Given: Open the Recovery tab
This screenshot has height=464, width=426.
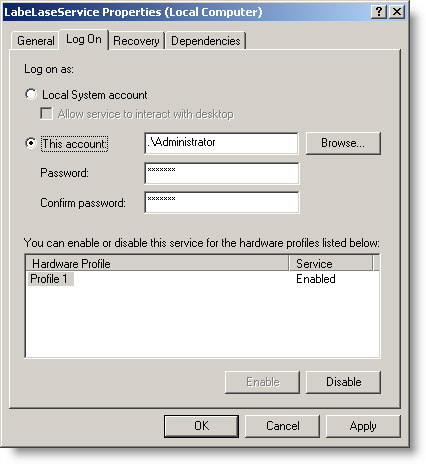Looking at the screenshot, I should point(136,41).
